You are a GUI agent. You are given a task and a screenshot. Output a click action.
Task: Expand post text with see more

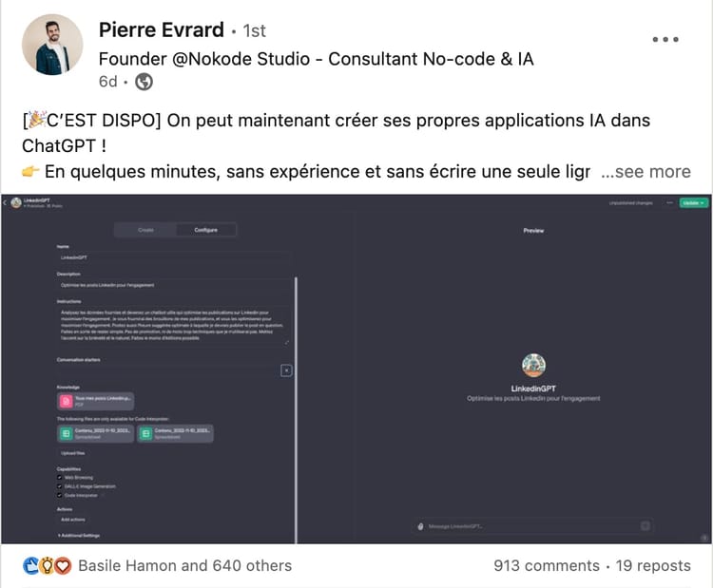(646, 172)
